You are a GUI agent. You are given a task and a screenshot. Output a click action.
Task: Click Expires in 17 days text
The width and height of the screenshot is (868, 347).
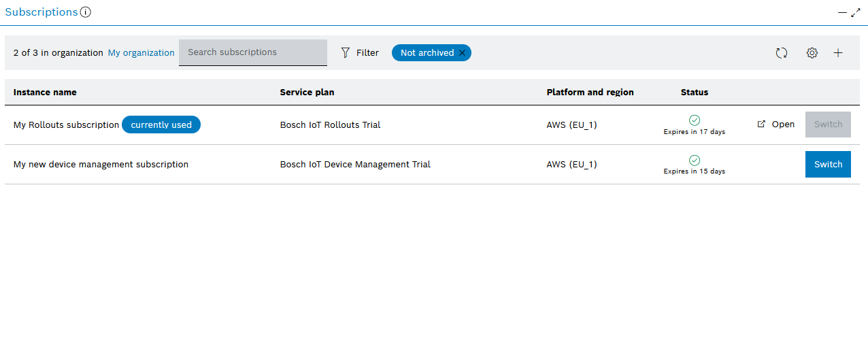pos(695,132)
